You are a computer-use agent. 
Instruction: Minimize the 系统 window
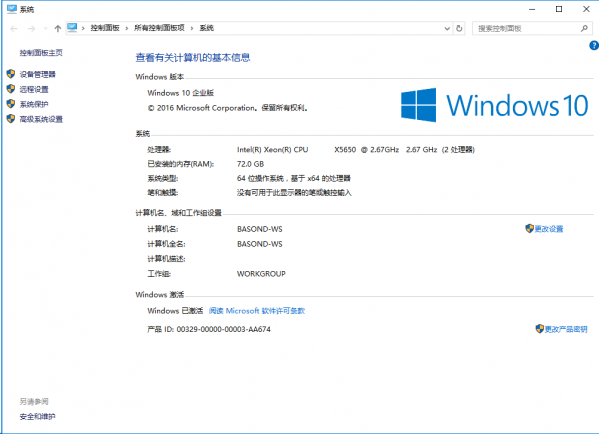click(x=532, y=9)
